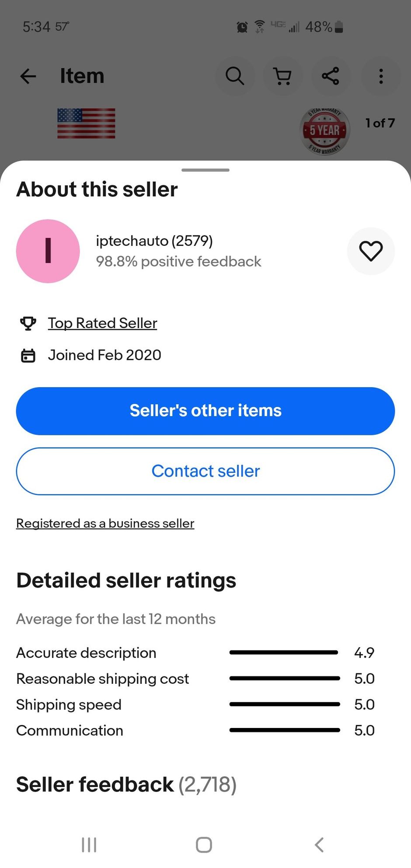The width and height of the screenshot is (411, 868).
Task: Tap the Android recent apps button
Action: click(89, 845)
